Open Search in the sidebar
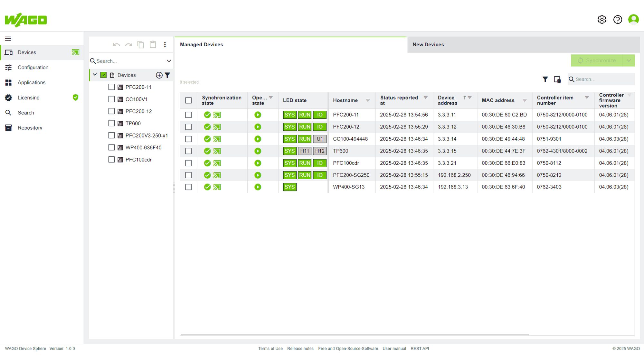This screenshot has height=362, width=644. click(42, 113)
